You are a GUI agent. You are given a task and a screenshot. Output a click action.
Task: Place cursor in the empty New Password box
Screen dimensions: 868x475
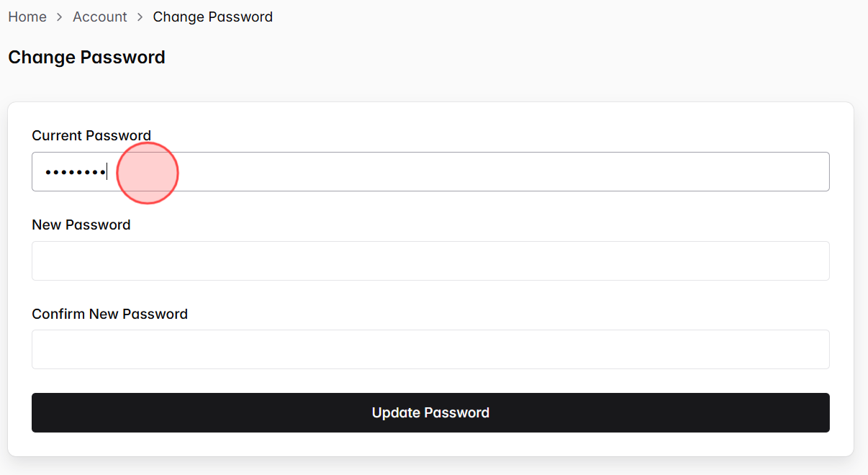(x=430, y=261)
